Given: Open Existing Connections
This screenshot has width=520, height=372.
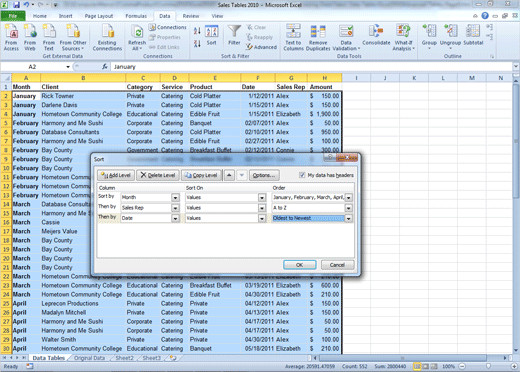Looking at the screenshot, I should click(x=107, y=37).
